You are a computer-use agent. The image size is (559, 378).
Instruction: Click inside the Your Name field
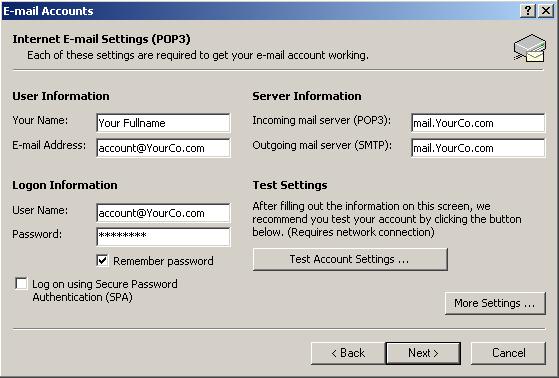(163, 123)
